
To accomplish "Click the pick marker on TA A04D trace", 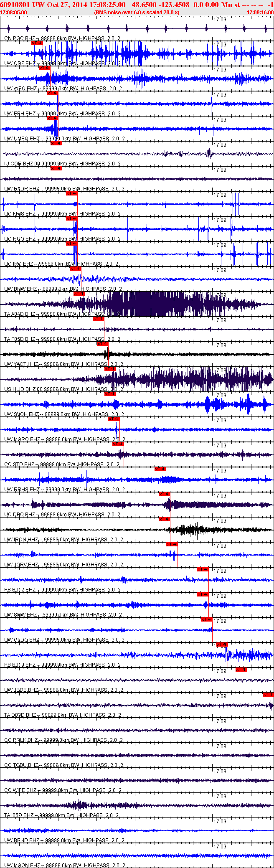I will click(79, 294).
